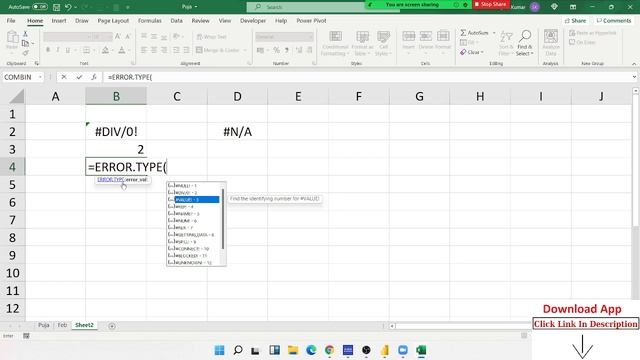Click the Ribbon Display Options icon

(573, 7)
